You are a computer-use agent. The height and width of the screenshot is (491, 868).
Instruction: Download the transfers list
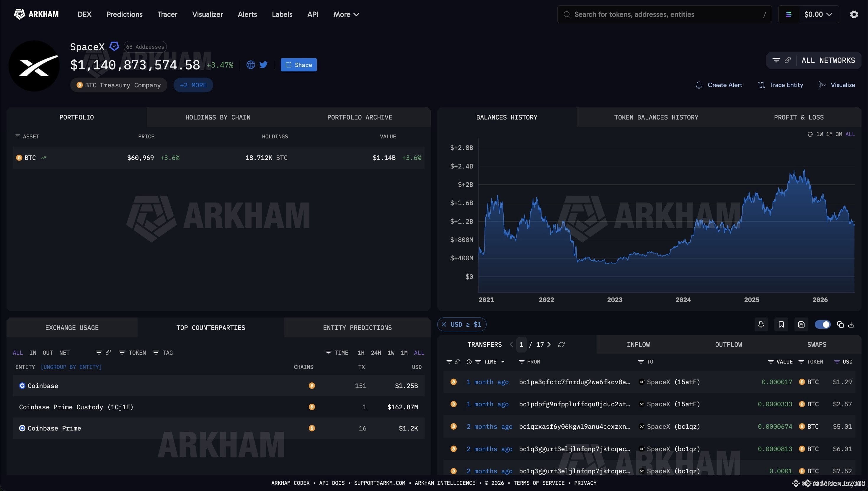pyautogui.click(x=851, y=324)
